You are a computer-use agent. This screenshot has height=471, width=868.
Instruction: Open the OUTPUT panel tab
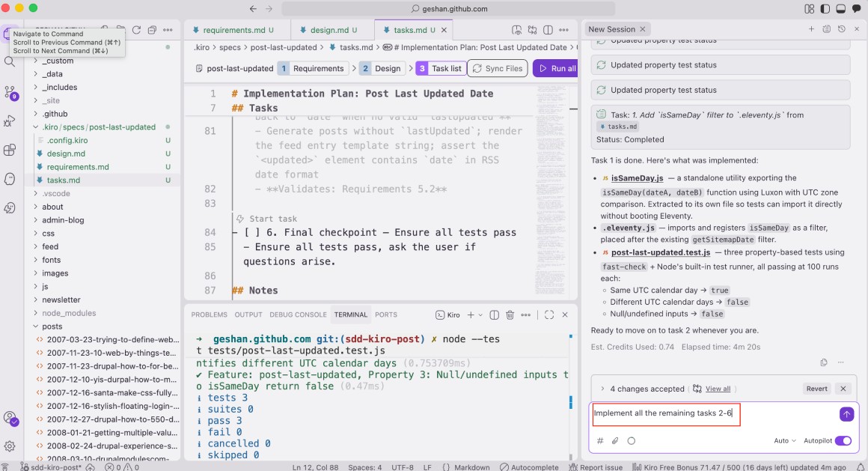click(x=248, y=314)
